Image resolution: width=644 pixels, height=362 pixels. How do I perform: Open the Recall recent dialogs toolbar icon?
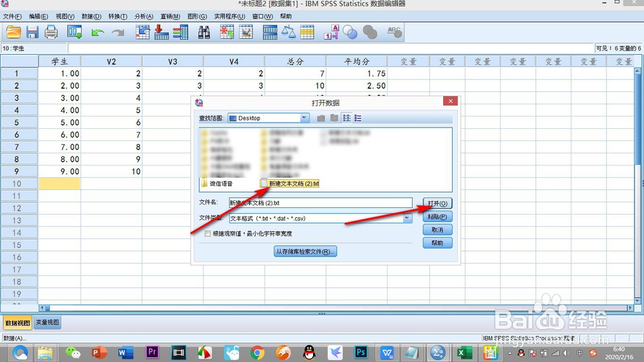coord(74,32)
